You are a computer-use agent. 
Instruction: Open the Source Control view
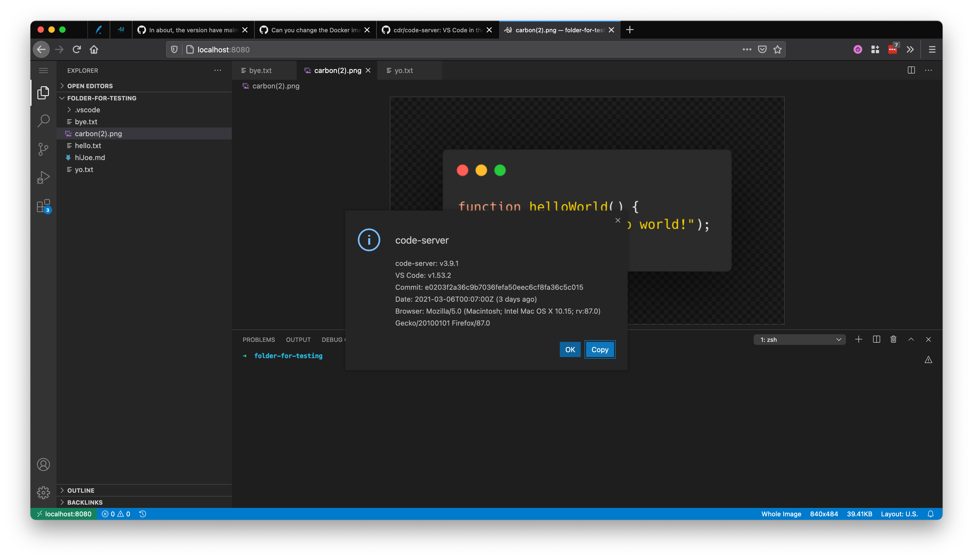coord(43,149)
